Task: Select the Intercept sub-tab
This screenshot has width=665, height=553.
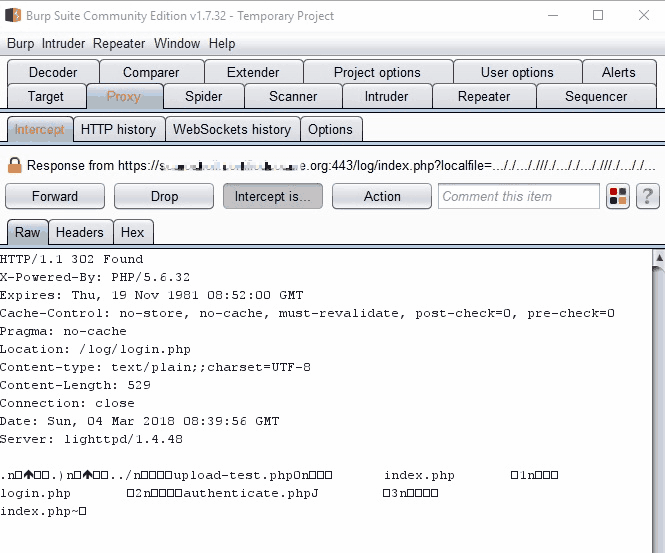Action: click(39, 129)
